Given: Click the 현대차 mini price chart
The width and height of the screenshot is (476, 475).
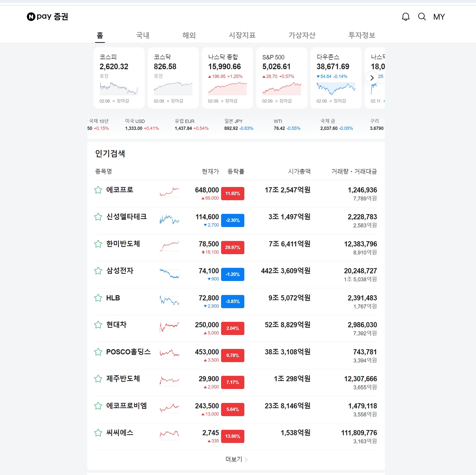Looking at the screenshot, I should point(169,327).
